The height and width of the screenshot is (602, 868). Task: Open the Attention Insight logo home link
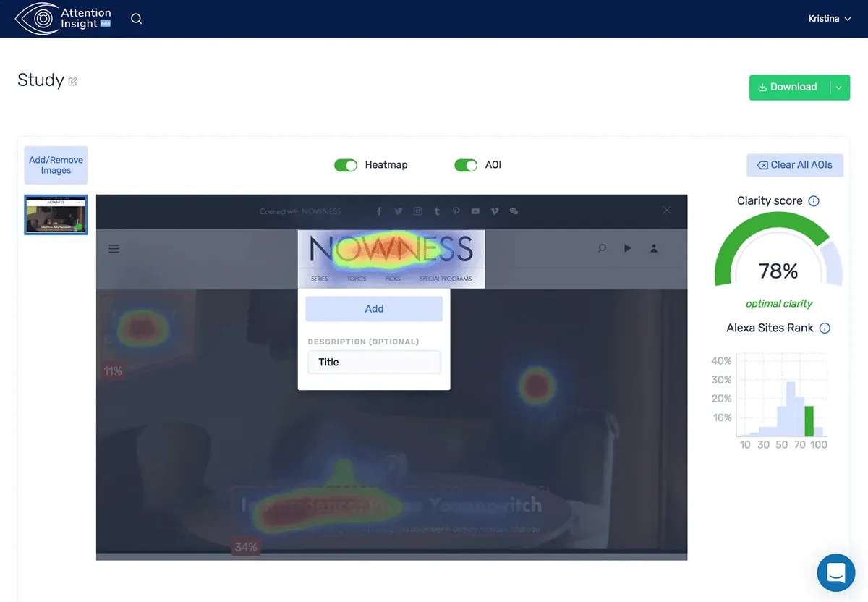click(64, 19)
